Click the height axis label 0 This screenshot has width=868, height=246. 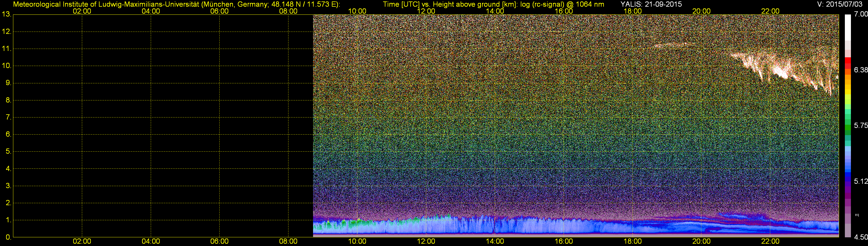click(x=8, y=237)
